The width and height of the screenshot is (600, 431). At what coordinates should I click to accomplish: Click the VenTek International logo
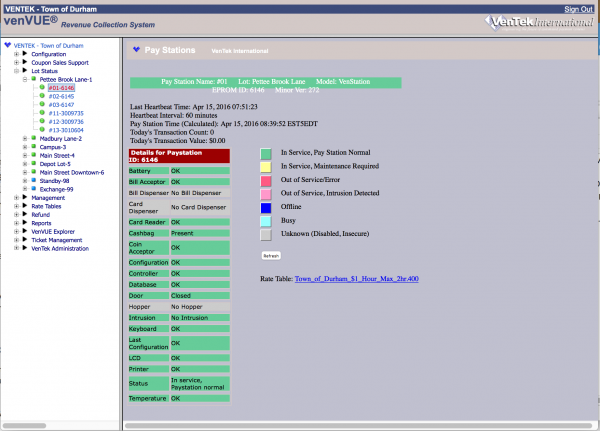[x=540, y=23]
